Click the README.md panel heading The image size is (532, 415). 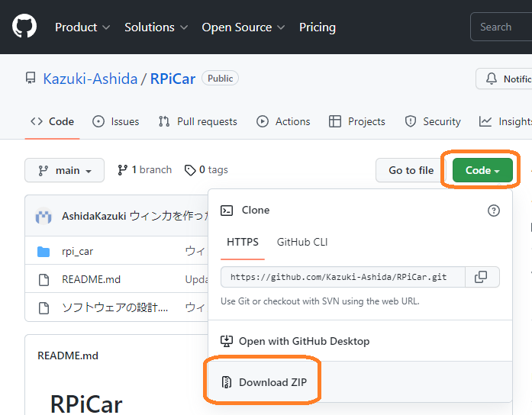pos(68,355)
